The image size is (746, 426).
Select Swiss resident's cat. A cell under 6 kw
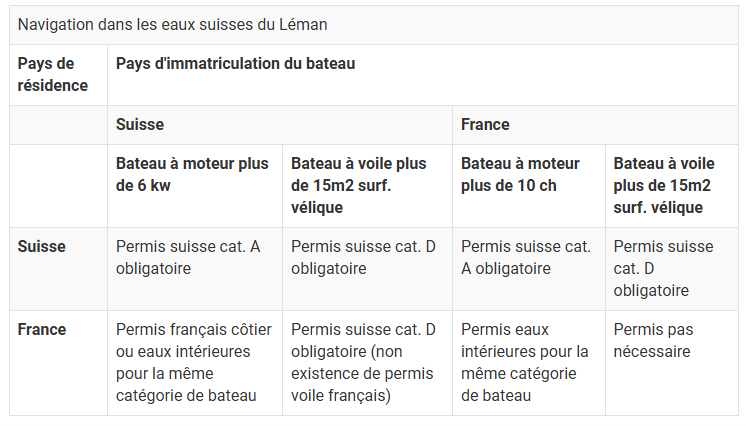[x=188, y=257]
